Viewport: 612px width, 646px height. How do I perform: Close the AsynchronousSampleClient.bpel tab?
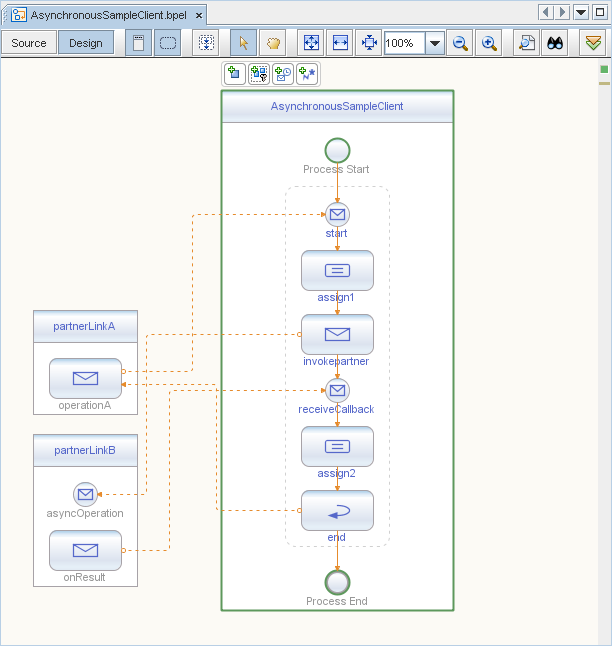pos(198,16)
